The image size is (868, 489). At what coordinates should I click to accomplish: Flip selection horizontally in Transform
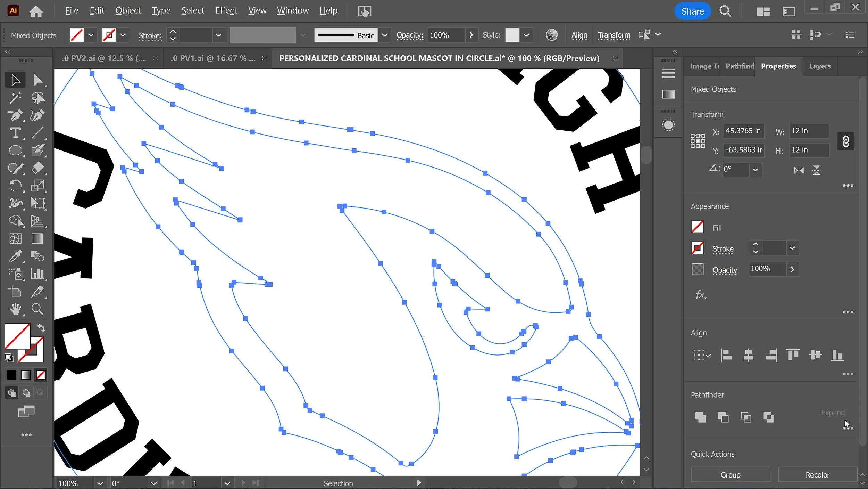[x=799, y=170]
